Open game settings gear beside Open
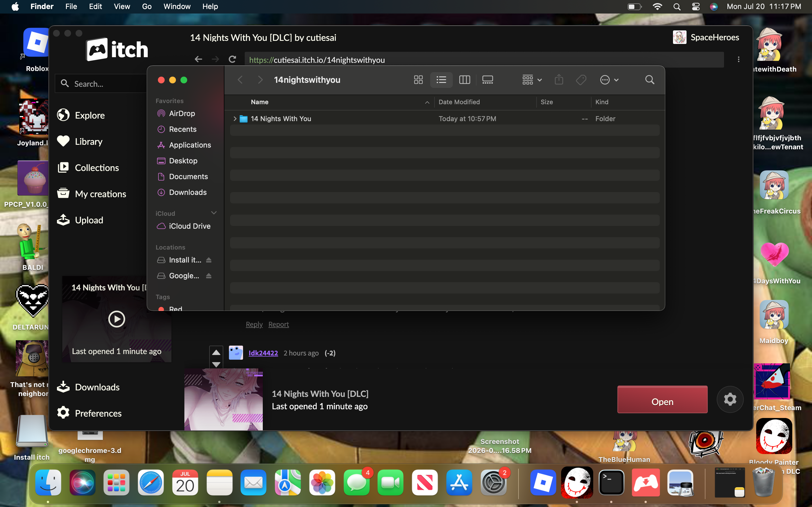 (730, 399)
